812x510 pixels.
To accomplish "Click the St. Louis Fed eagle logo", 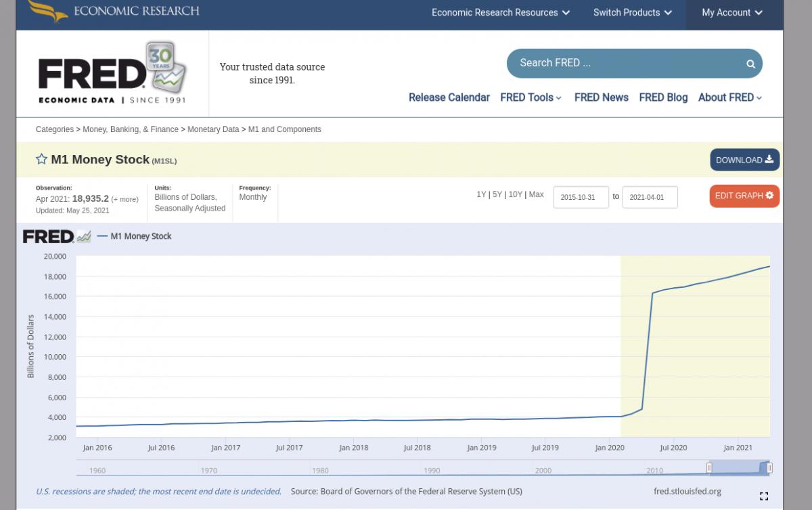I will click(x=47, y=10).
